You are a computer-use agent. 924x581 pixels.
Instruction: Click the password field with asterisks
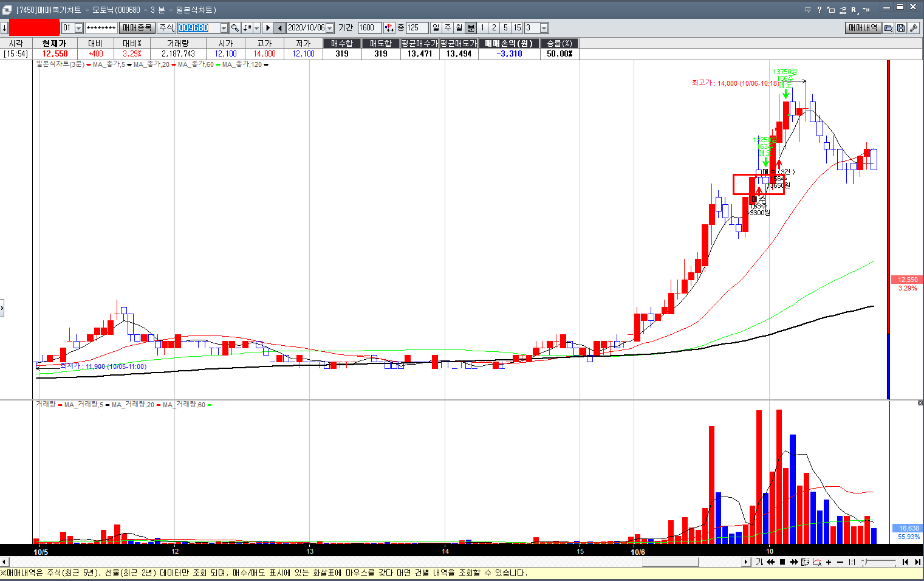click(x=101, y=28)
